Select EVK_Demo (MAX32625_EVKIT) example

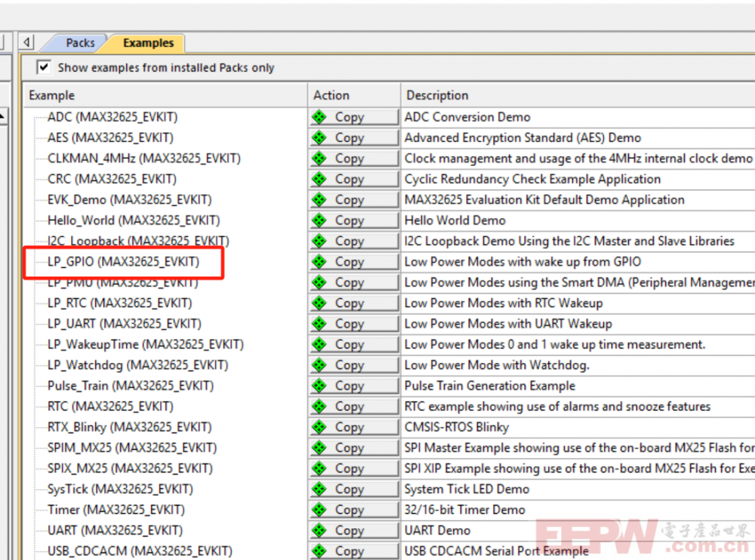tap(130, 200)
